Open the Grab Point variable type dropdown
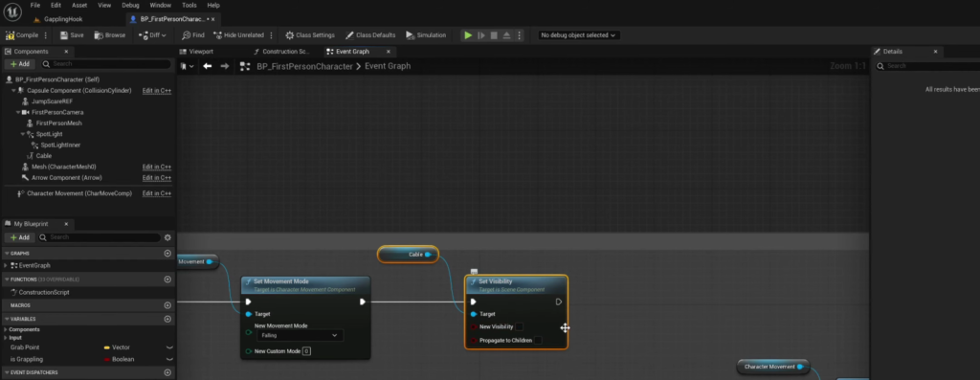 coord(117,347)
